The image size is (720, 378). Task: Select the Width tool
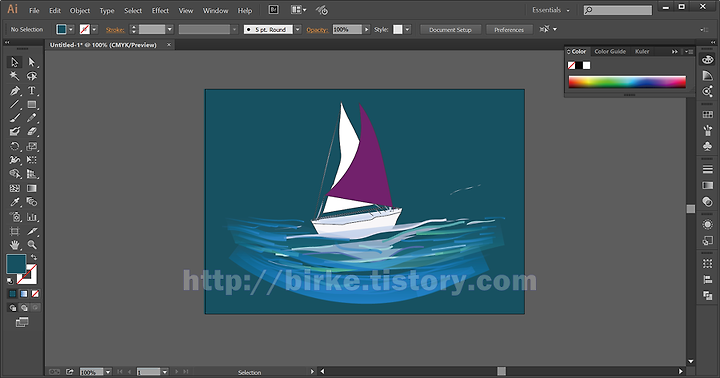15,160
